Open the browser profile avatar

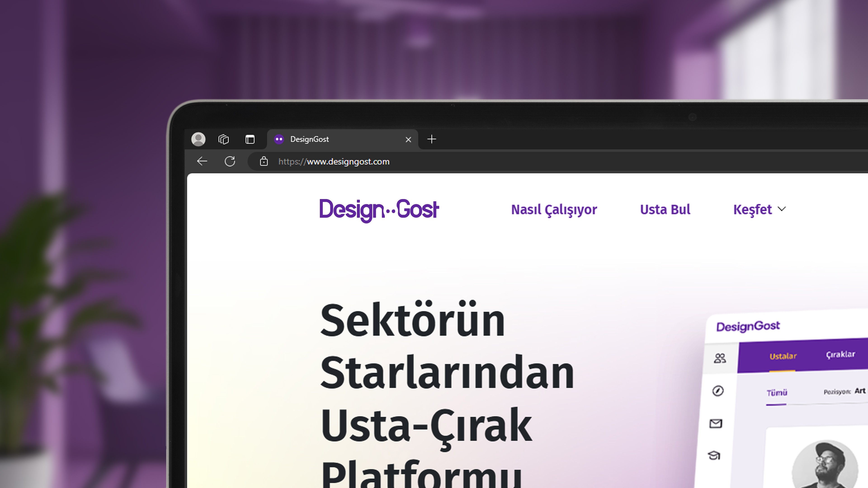click(x=198, y=139)
